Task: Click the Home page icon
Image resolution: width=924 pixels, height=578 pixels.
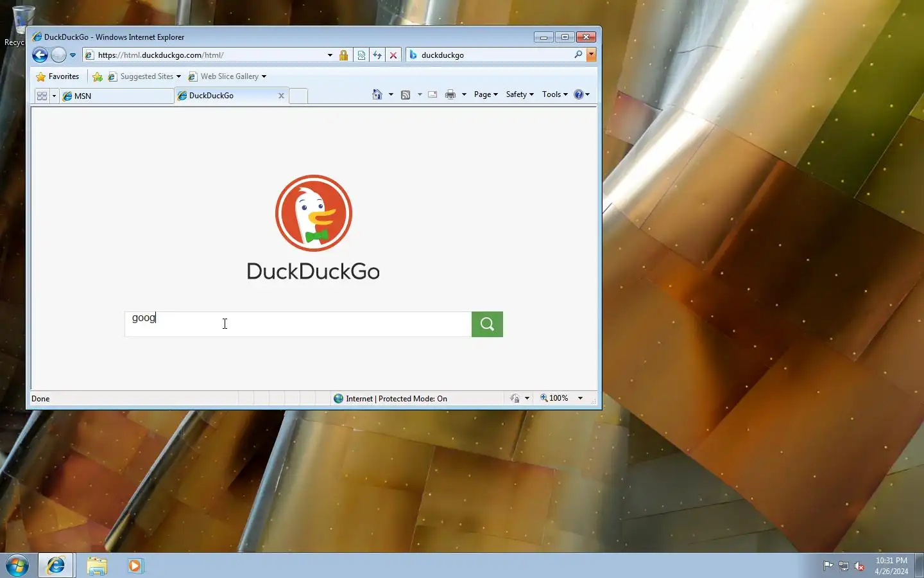Action: pos(377,94)
